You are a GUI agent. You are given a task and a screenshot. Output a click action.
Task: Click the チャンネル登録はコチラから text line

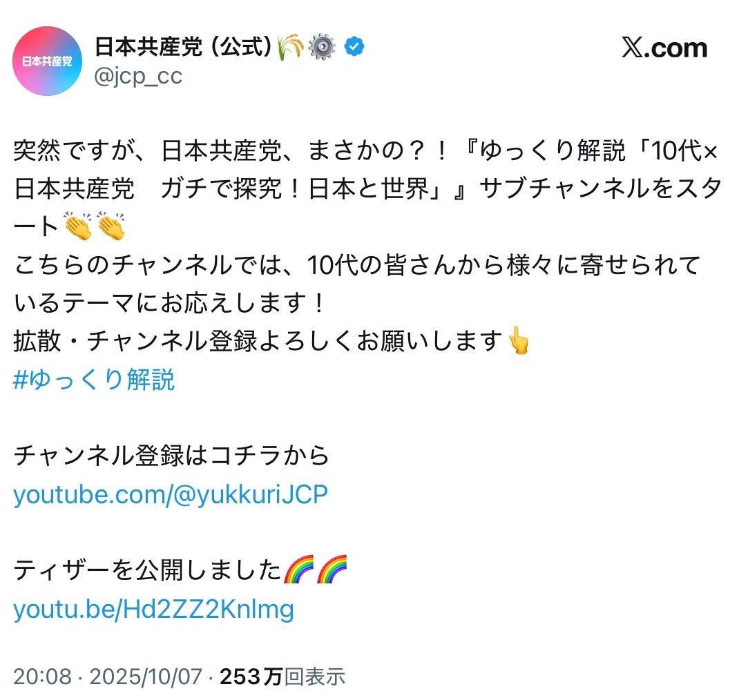(x=172, y=456)
